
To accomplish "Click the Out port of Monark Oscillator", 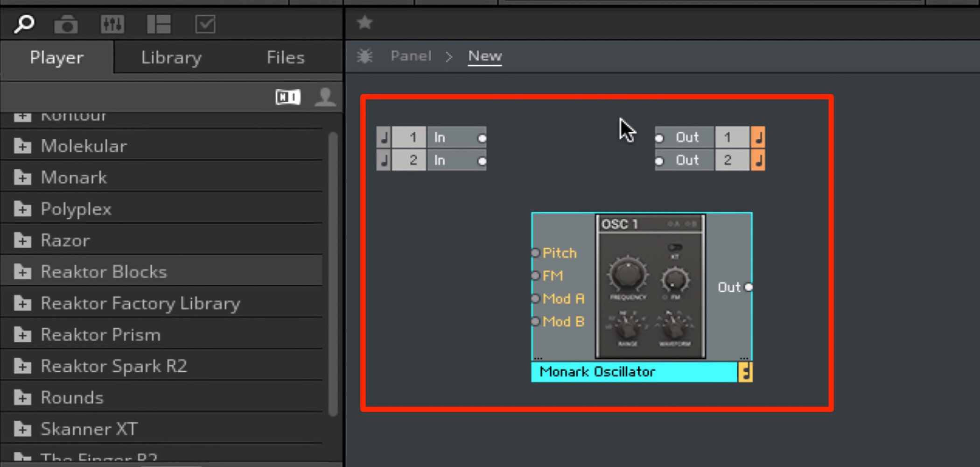I will point(749,287).
